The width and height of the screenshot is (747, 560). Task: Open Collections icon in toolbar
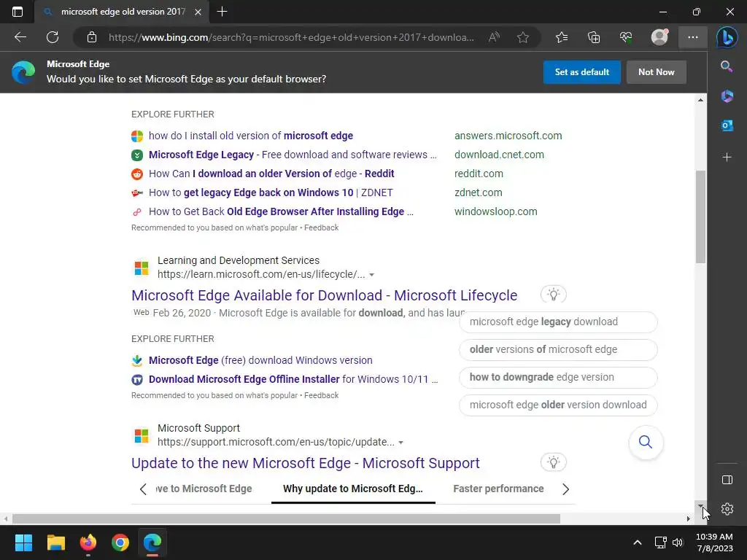(594, 37)
